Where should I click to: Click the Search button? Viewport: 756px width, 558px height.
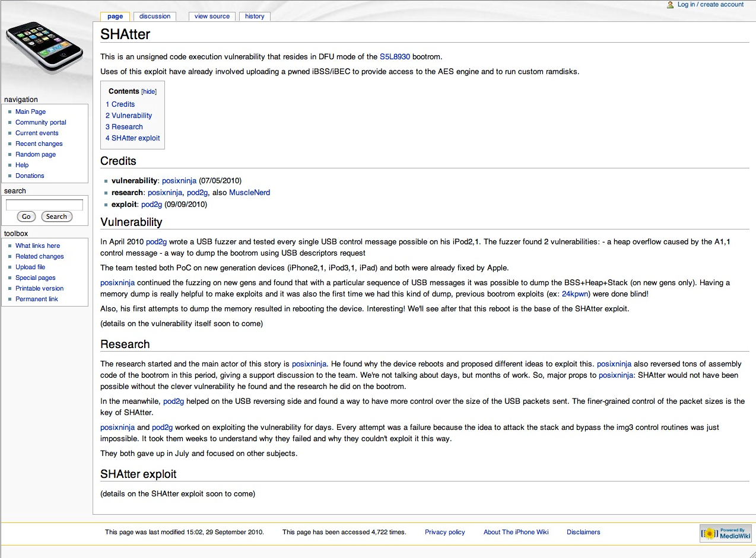tap(57, 217)
